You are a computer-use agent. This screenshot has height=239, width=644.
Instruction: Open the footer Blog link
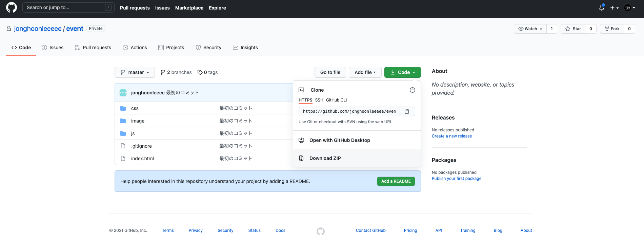tap(498, 231)
